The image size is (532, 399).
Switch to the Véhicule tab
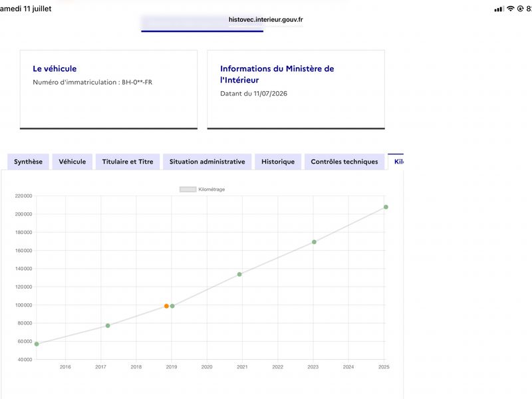[72, 162]
